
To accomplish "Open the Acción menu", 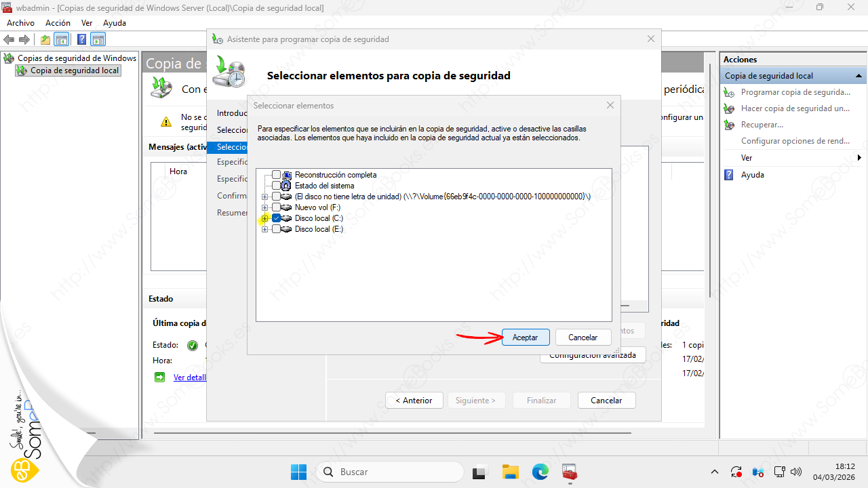I will point(58,23).
